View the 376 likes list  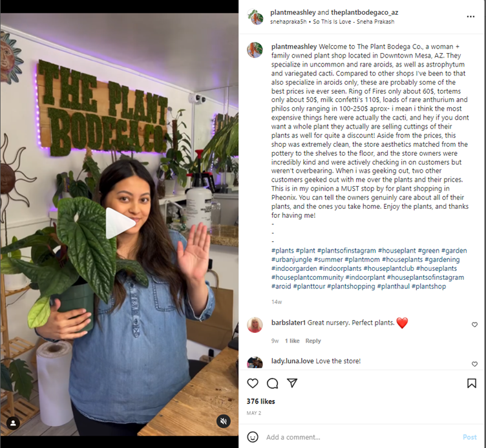(260, 401)
